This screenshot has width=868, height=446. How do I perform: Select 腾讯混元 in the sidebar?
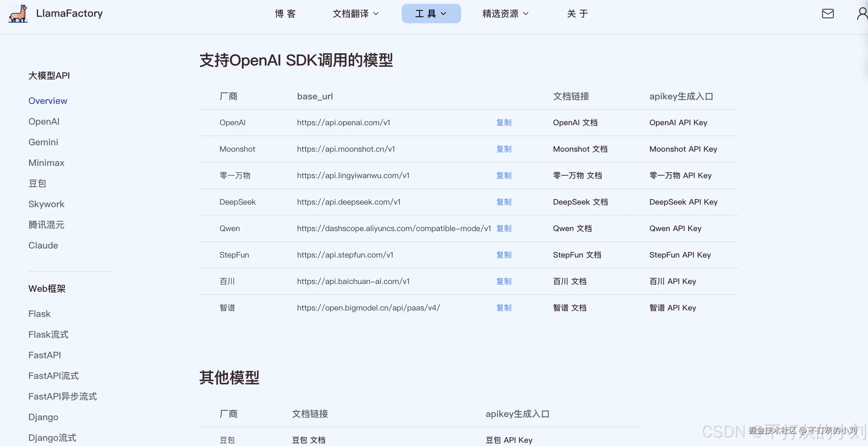click(x=46, y=225)
